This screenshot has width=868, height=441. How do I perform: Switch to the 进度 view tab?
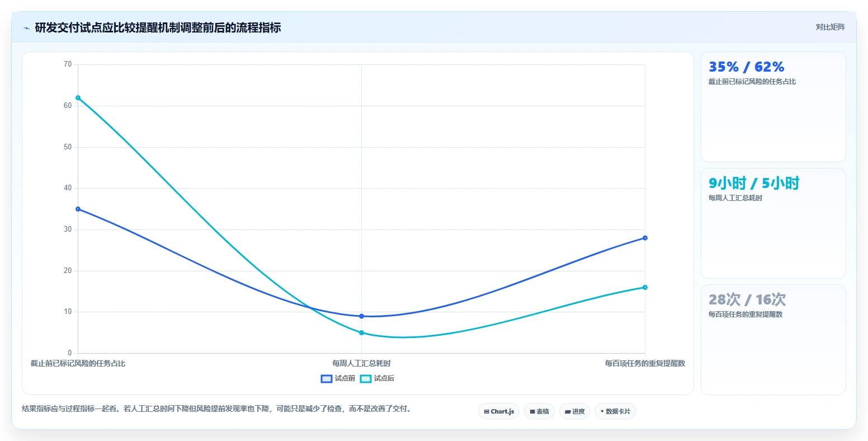(x=574, y=411)
